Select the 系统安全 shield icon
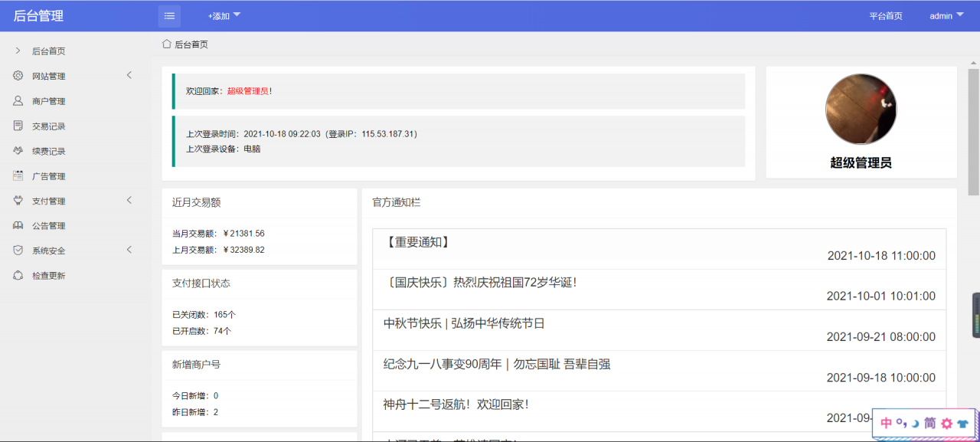980x442 pixels. click(18, 250)
